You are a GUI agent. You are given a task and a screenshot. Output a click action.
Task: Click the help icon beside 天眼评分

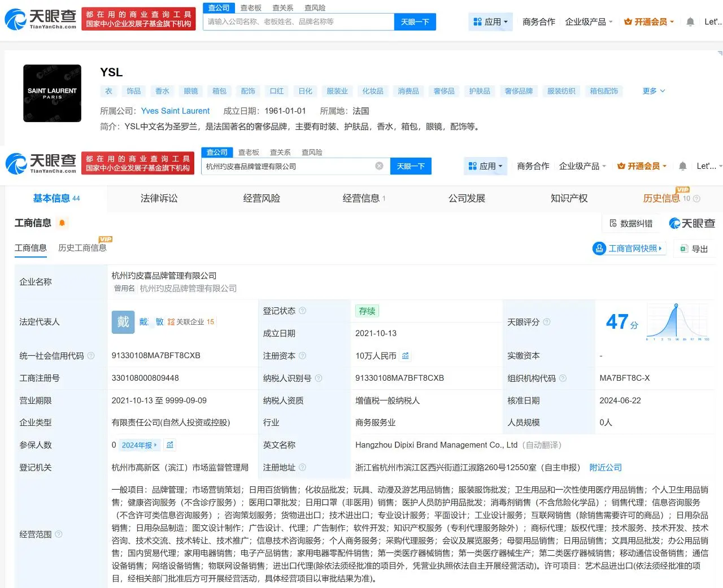[x=547, y=322]
